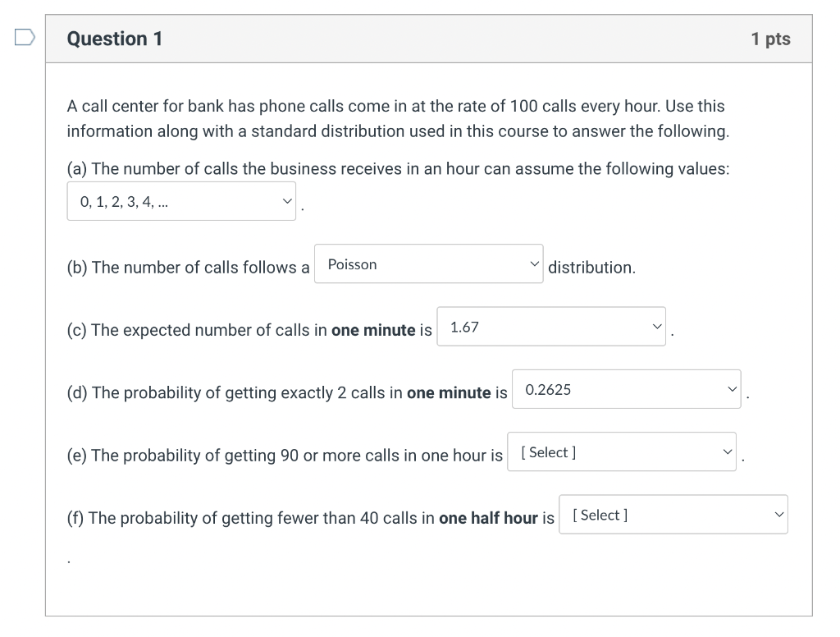
Task: Open the Poisson distribution dropdown
Action: coord(428,264)
